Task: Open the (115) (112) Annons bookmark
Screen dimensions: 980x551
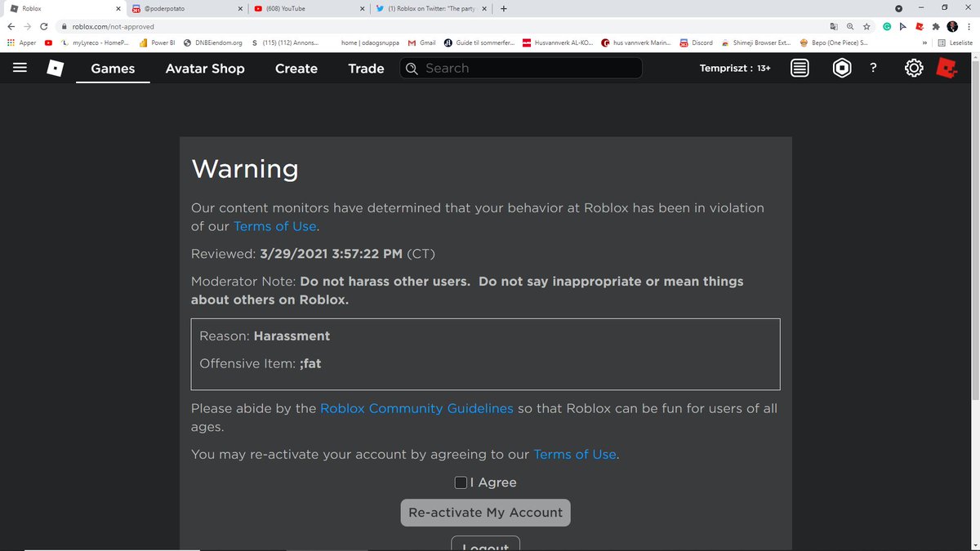Action: [x=286, y=42]
